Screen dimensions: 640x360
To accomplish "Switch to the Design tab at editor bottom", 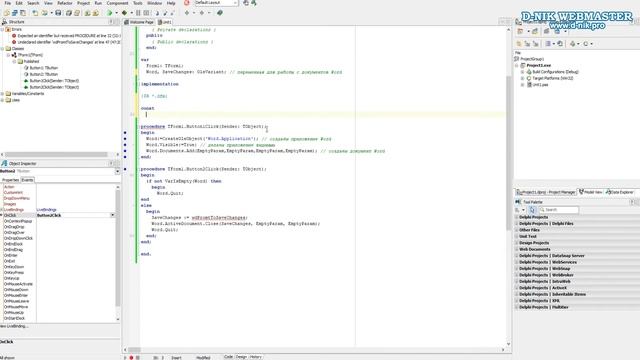I will click(241, 357).
